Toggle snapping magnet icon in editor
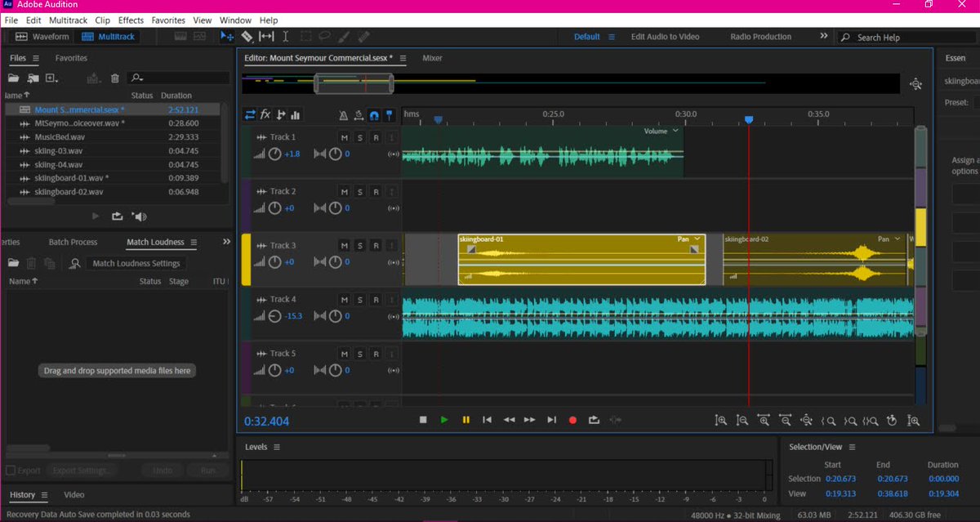Viewport: 980px width, 522px height. 374,115
